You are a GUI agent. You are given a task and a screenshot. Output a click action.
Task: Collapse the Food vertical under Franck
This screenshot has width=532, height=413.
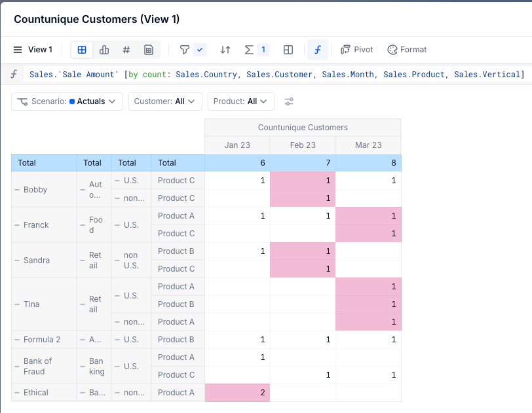83,225
